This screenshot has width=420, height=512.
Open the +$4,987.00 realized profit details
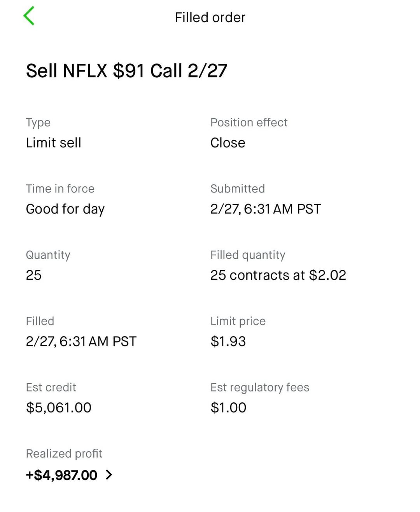(x=61, y=475)
